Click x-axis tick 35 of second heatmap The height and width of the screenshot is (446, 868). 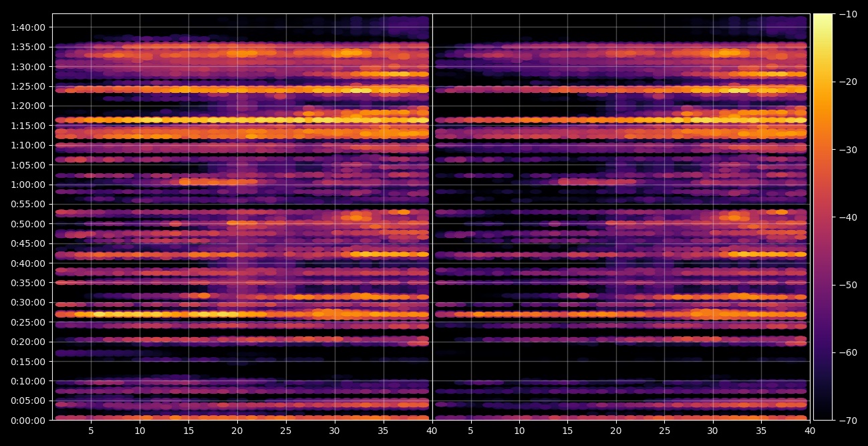(x=761, y=431)
